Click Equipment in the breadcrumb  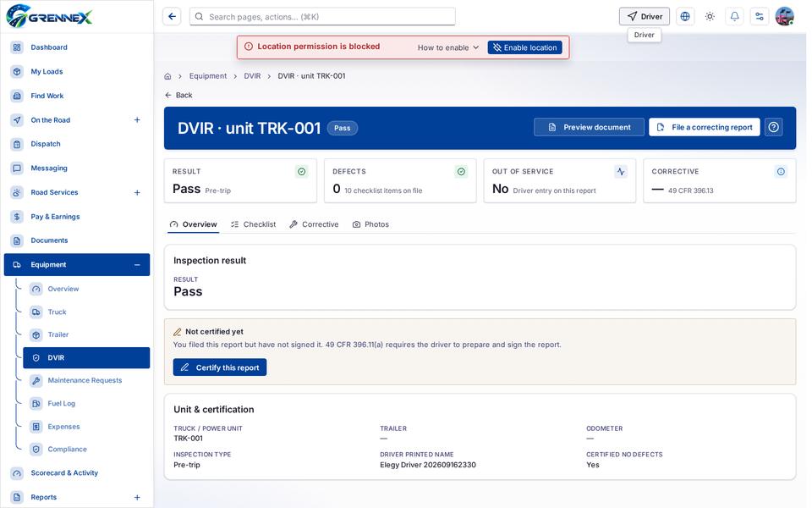(x=208, y=76)
